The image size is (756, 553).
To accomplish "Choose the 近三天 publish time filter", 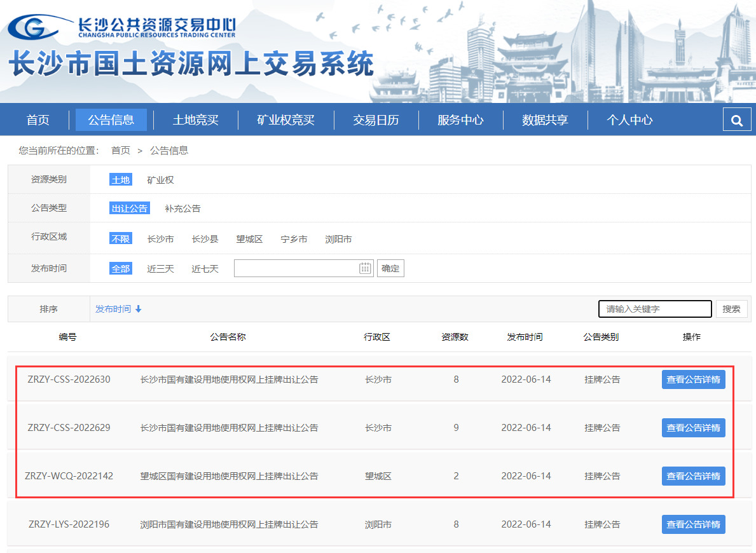I will (x=160, y=269).
